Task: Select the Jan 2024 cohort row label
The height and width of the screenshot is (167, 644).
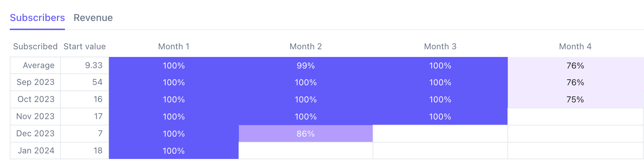Action: point(35,151)
